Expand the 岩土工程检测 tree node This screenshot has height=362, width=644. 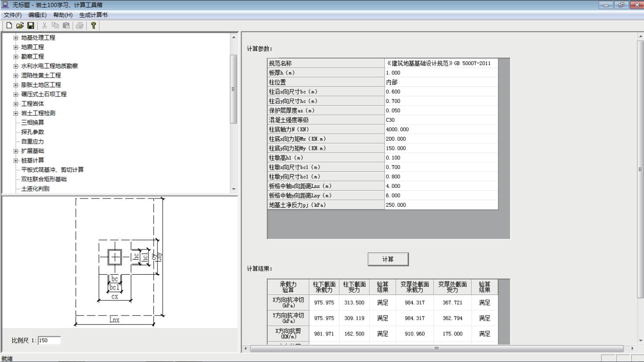click(x=17, y=113)
